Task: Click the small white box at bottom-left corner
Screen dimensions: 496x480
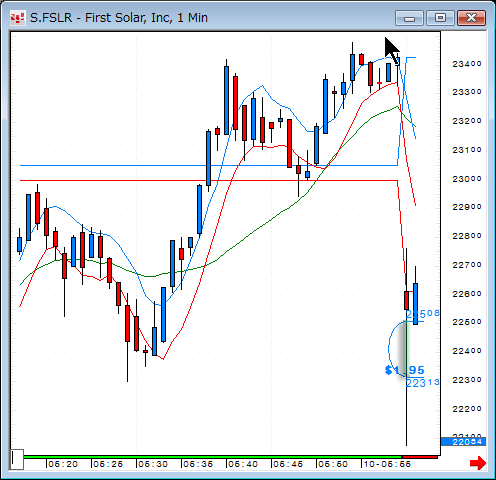Action: coord(17,459)
